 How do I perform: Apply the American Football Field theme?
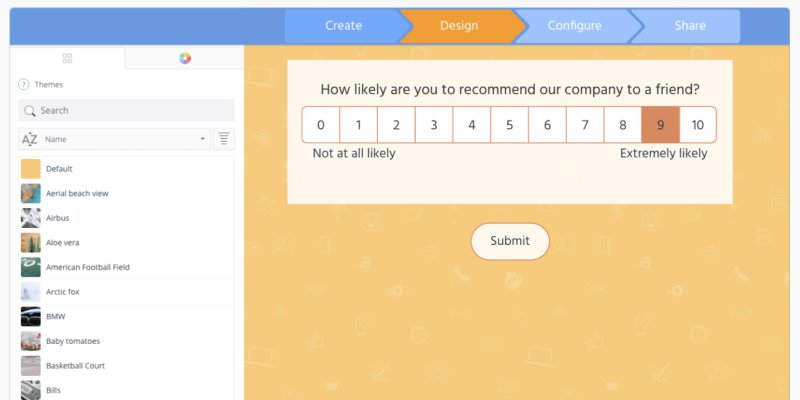coord(87,267)
